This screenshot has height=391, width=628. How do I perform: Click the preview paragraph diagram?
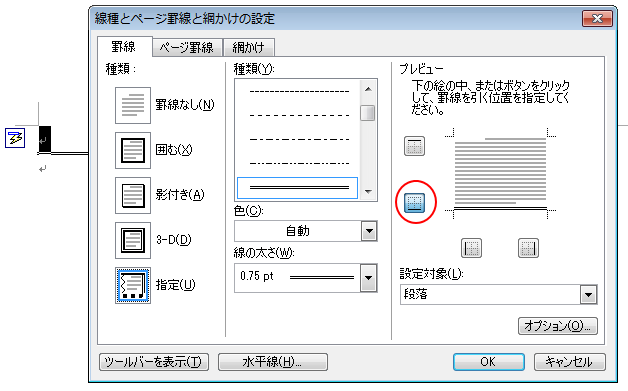(x=500, y=173)
